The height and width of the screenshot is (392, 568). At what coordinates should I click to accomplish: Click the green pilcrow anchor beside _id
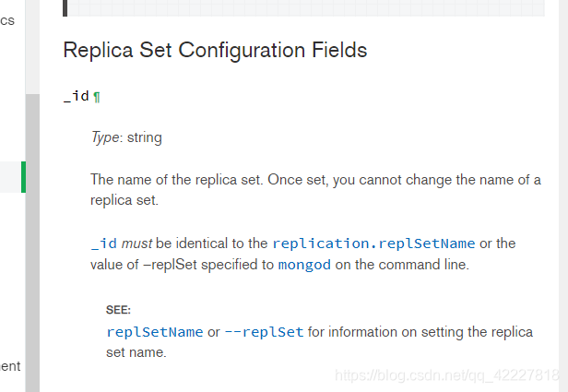pyautogui.click(x=97, y=97)
